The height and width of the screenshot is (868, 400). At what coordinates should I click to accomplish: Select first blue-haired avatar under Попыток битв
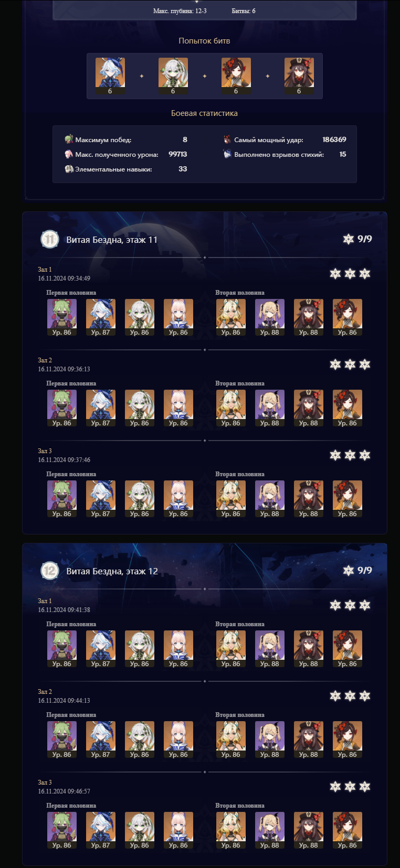(x=110, y=76)
